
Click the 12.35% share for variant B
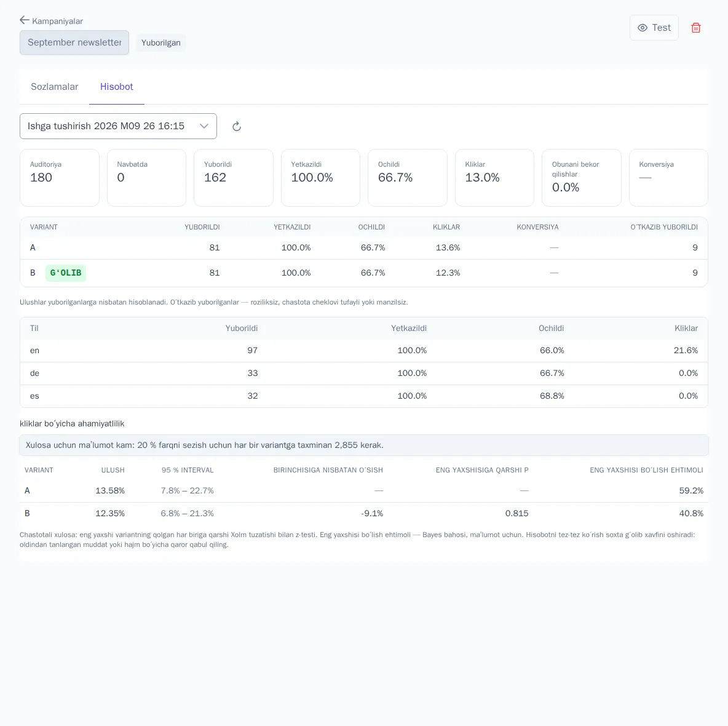point(110,513)
